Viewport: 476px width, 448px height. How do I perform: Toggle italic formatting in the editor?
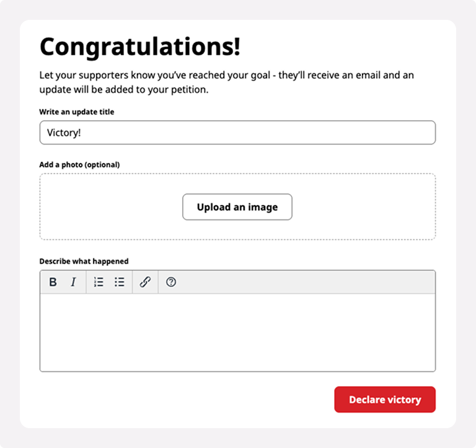tap(73, 282)
